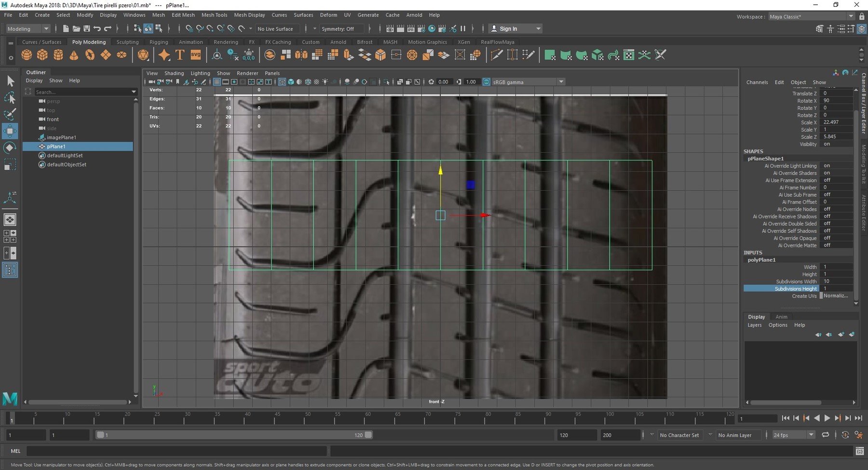This screenshot has height=470, width=868.
Task: Select the Polygon Cone shelf icon
Action: coord(74,54)
